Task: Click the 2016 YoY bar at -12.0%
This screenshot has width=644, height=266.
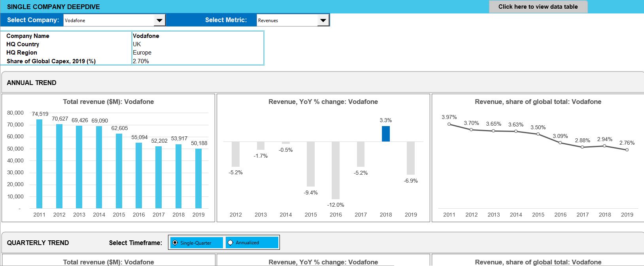Action: (336, 170)
